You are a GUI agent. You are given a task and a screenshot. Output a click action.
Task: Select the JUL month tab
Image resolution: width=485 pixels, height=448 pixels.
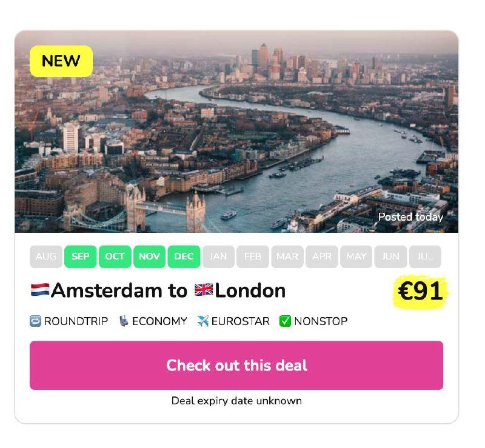425,256
